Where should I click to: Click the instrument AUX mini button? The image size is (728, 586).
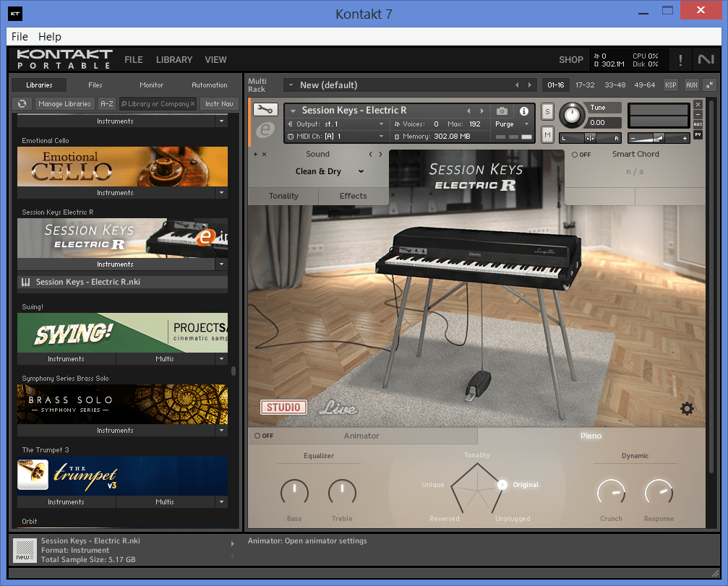pyautogui.click(x=698, y=124)
